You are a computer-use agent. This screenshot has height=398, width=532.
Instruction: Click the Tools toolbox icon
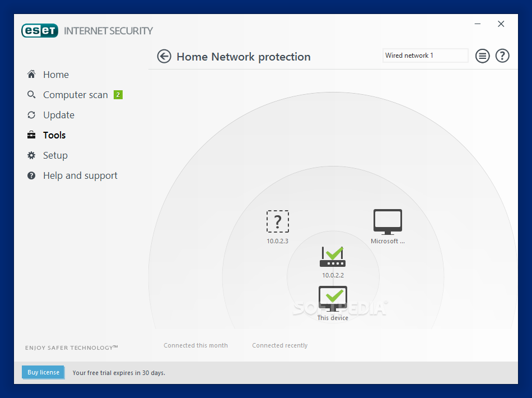[31, 135]
